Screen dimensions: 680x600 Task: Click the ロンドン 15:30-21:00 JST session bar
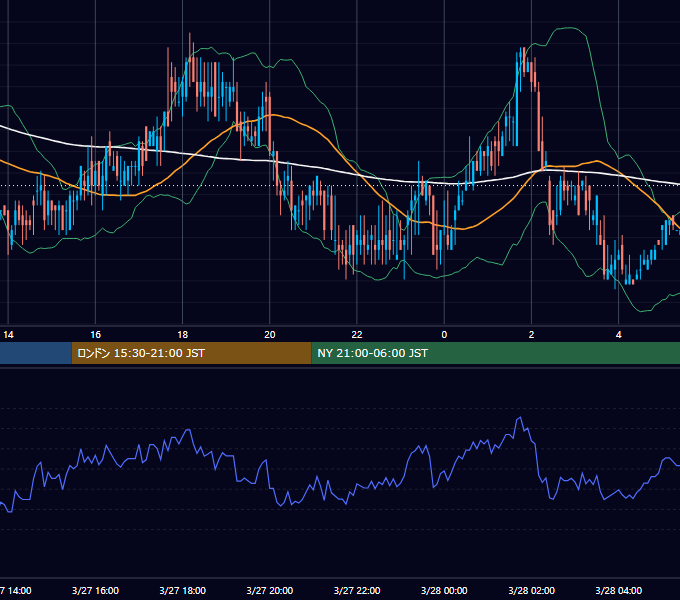tap(191, 353)
